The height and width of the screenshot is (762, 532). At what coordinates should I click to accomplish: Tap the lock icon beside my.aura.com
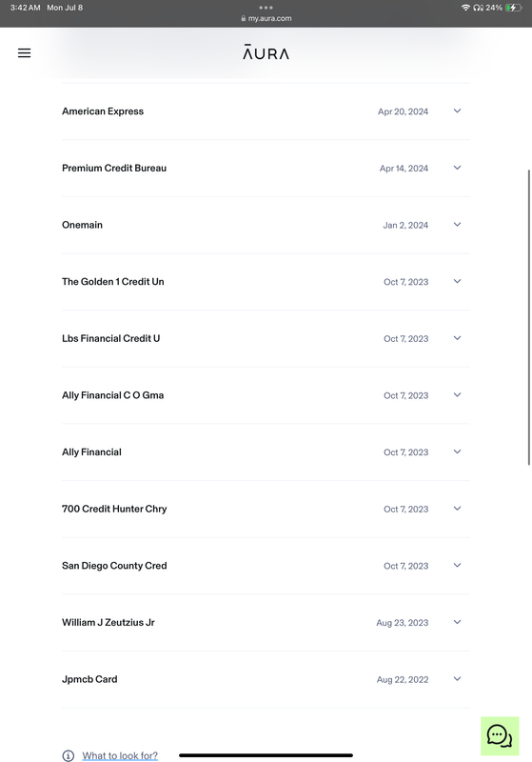(244, 18)
